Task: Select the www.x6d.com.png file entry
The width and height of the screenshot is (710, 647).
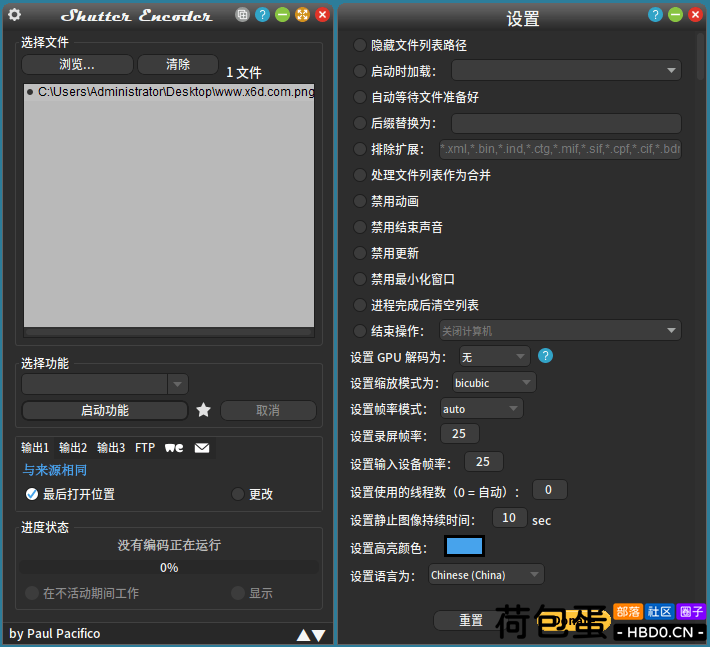Action: coord(169,92)
